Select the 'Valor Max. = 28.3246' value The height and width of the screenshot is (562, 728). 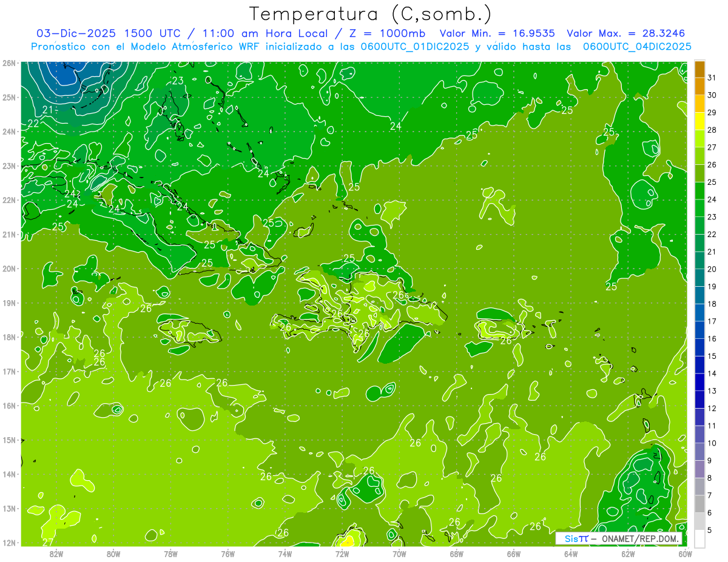[625, 33]
